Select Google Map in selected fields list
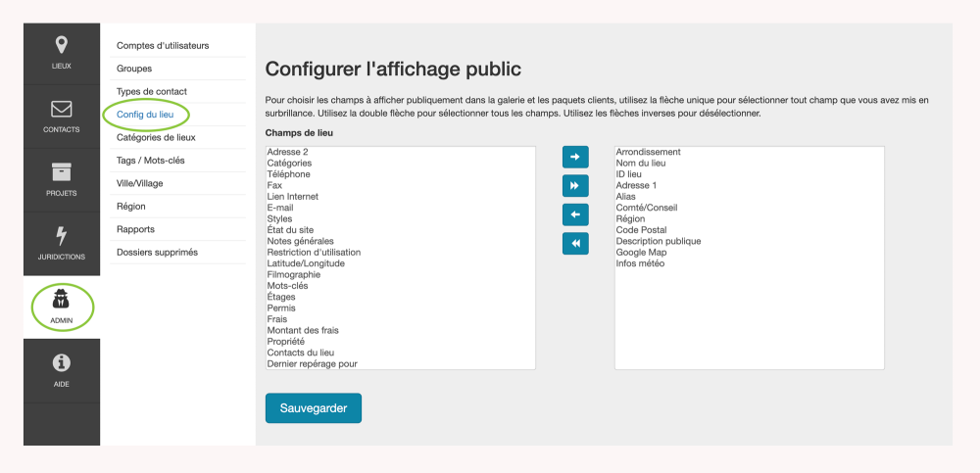 click(x=641, y=253)
